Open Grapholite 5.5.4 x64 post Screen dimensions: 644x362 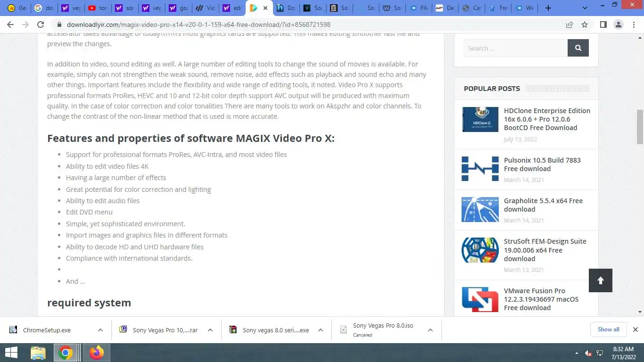(x=543, y=205)
